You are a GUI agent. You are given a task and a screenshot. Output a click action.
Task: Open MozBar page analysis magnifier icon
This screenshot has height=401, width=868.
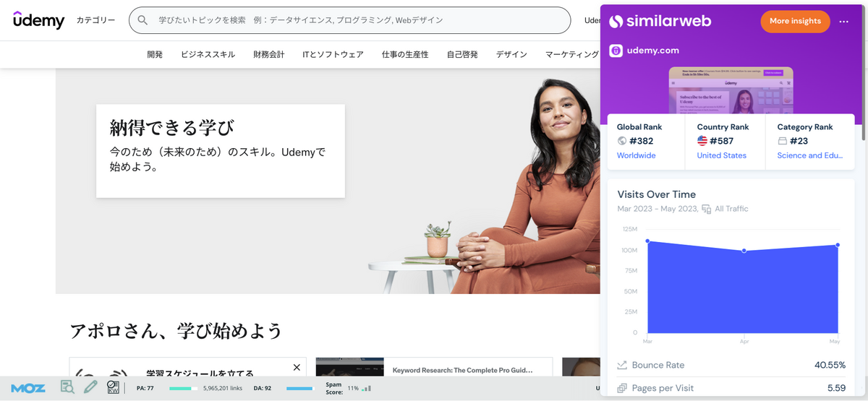pos(67,387)
